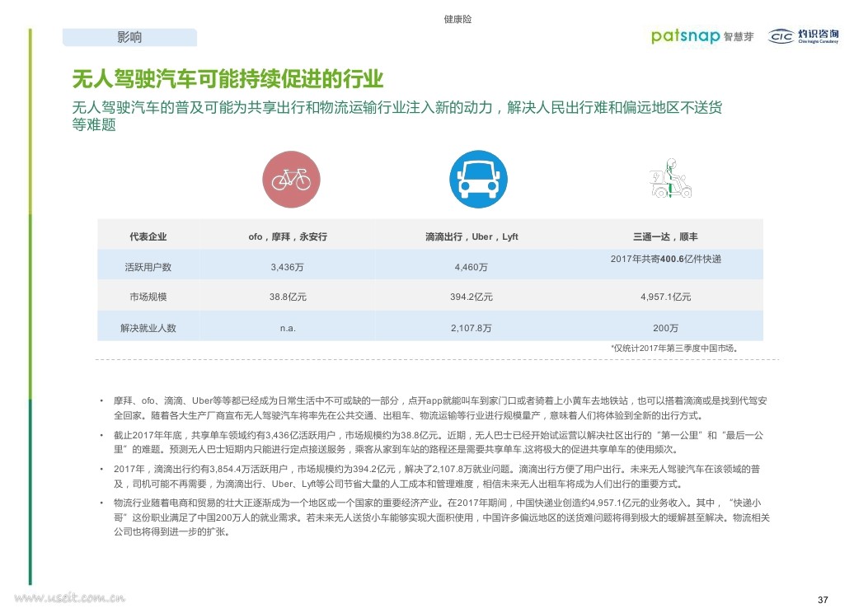
Task: Click the bullet paragraph starting 摩拜、ofo、滴滴
Action: point(441,409)
